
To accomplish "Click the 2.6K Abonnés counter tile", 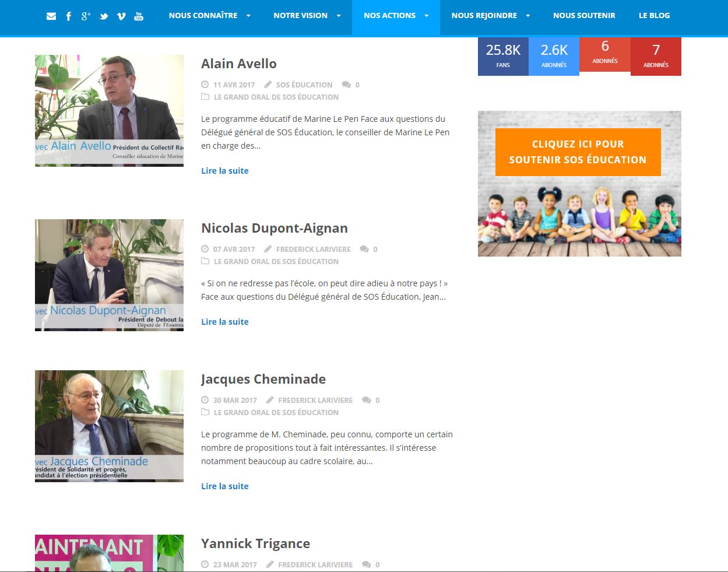I will tap(554, 57).
